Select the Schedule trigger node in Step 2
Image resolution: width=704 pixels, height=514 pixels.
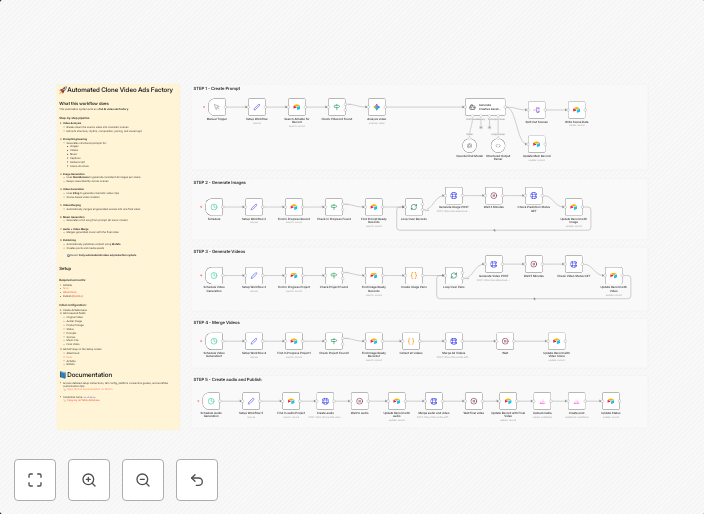pos(214,207)
